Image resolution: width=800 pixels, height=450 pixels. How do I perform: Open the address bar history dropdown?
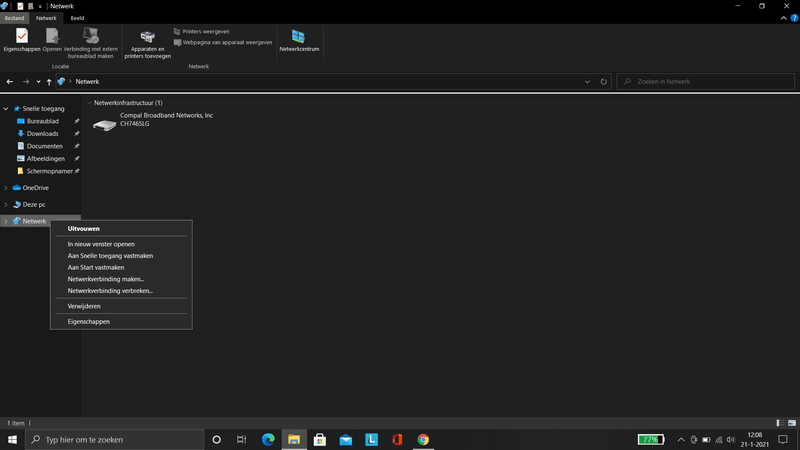[587, 82]
